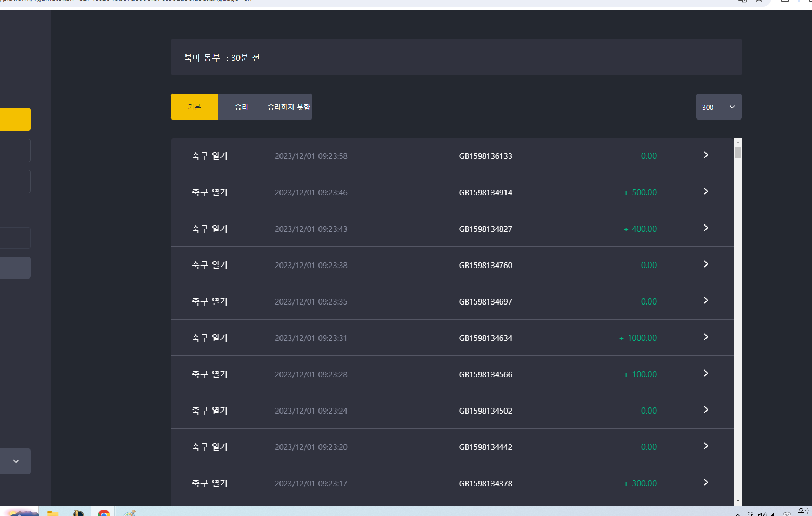
Task: Expand row GB1598136133 with its chevron
Action: pos(706,155)
